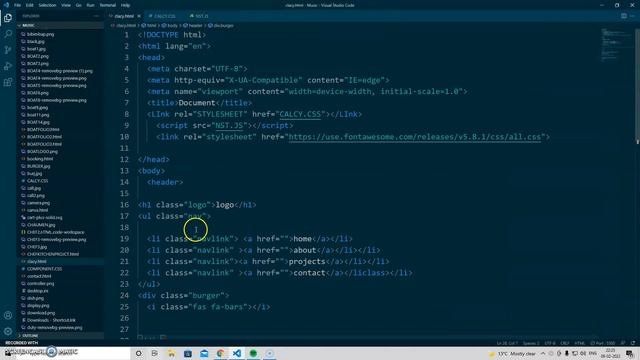The height and width of the screenshot is (360, 640).
Task: Open contact.html in the file explorer
Action: (39, 276)
